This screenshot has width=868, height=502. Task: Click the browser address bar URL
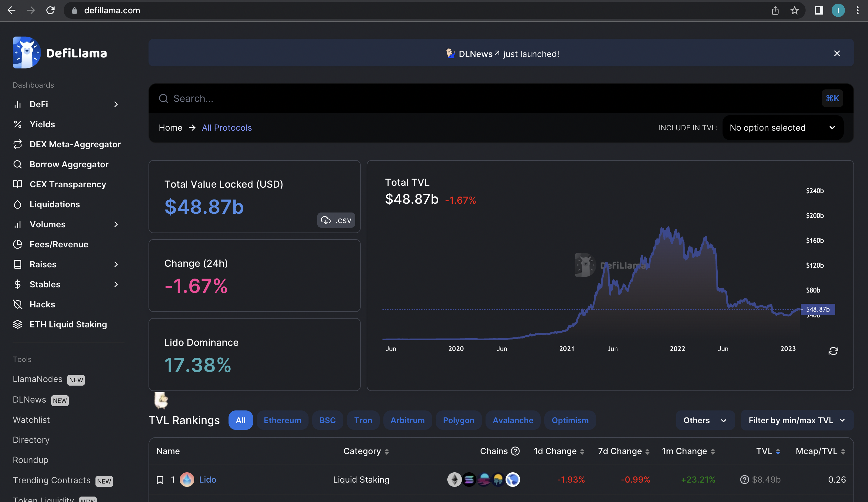coord(112,10)
